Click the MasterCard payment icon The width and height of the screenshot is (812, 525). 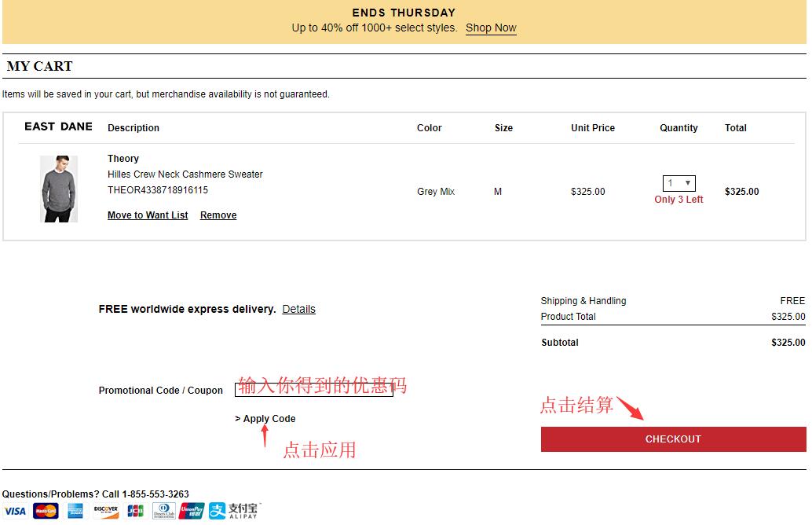pos(46,511)
